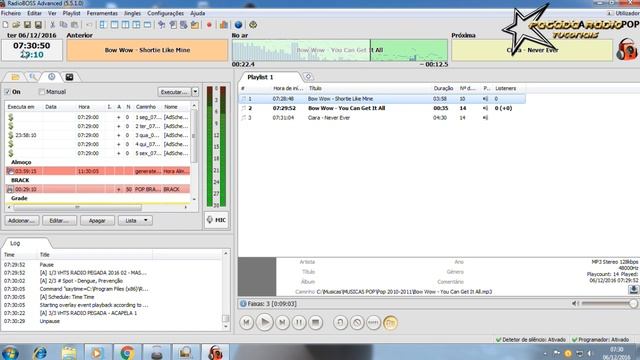Select the red Almoço event row 11:30:05
Viewport: 640px width, 360px height.
click(98, 171)
